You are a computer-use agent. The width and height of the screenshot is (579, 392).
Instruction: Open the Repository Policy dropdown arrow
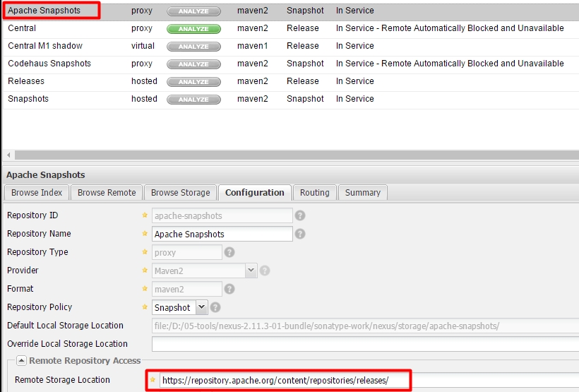point(202,307)
